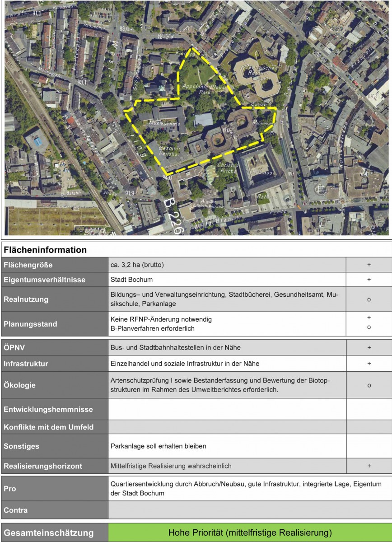
Task: Select the Pro row label
Action: pyautogui.click(x=10, y=489)
